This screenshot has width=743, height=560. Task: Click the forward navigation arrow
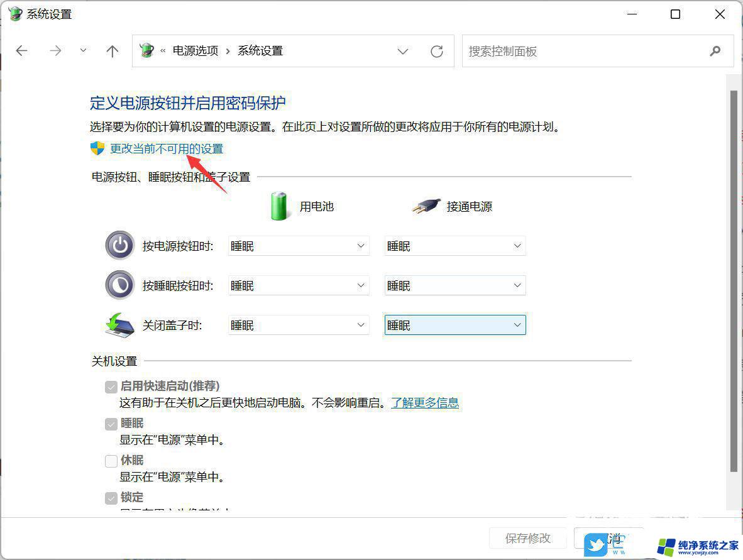pyautogui.click(x=56, y=51)
